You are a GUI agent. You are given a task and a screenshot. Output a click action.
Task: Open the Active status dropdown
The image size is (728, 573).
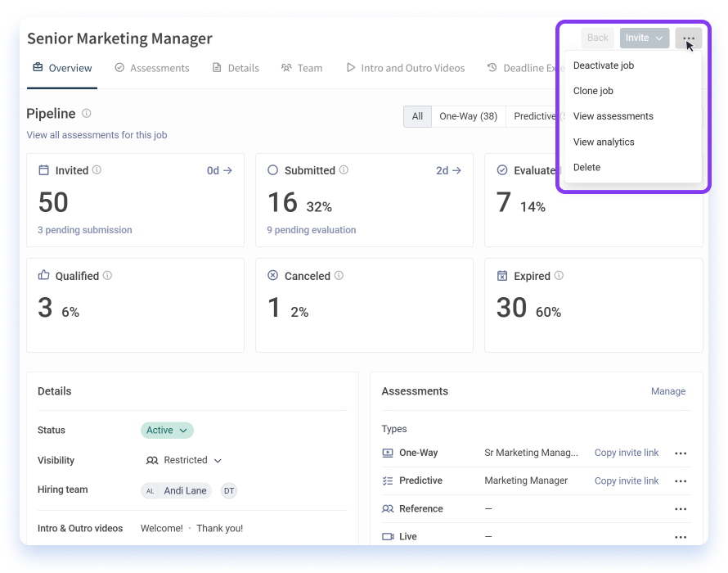167,431
